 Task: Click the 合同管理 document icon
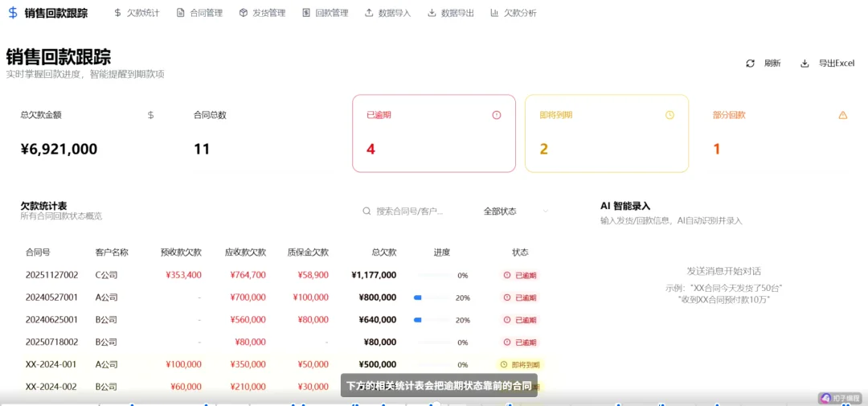[x=181, y=13]
